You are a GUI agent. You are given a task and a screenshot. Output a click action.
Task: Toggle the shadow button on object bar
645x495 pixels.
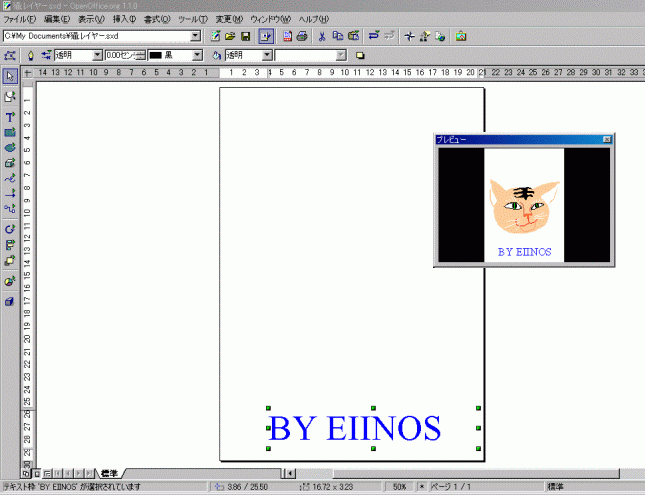(x=360, y=55)
